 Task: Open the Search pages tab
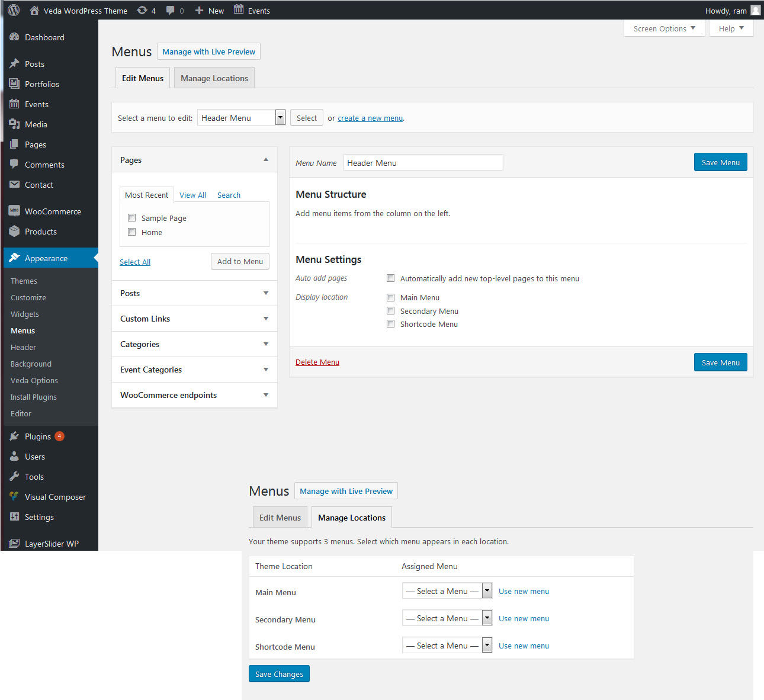point(229,195)
